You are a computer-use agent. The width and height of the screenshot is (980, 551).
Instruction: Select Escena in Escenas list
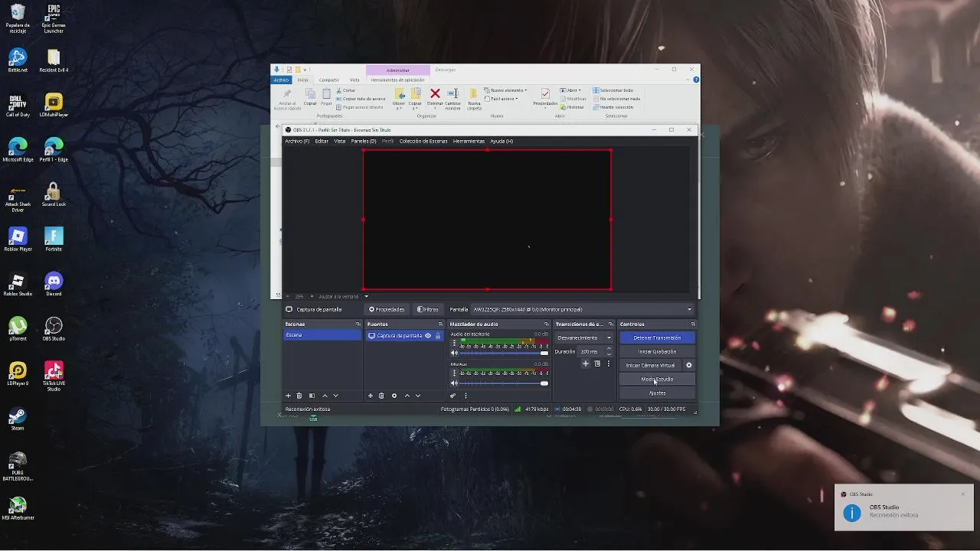click(x=322, y=335)
